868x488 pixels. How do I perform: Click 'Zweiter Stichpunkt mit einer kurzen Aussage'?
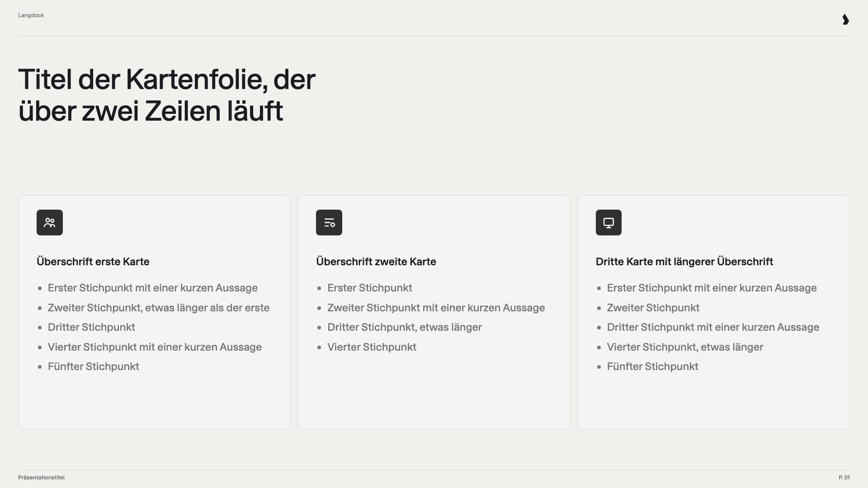436,307
